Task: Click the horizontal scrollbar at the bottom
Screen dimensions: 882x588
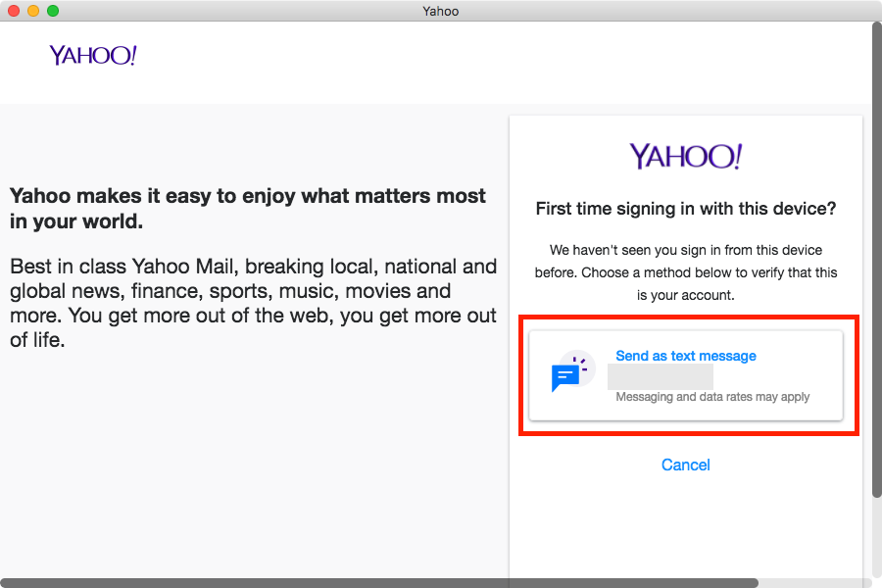Action: click(379, 583)
